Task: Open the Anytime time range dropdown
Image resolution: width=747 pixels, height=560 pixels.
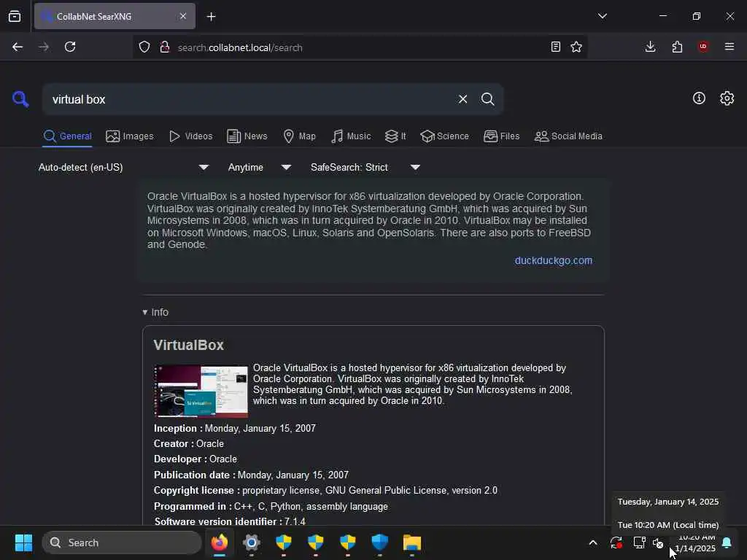Action: 260,167
